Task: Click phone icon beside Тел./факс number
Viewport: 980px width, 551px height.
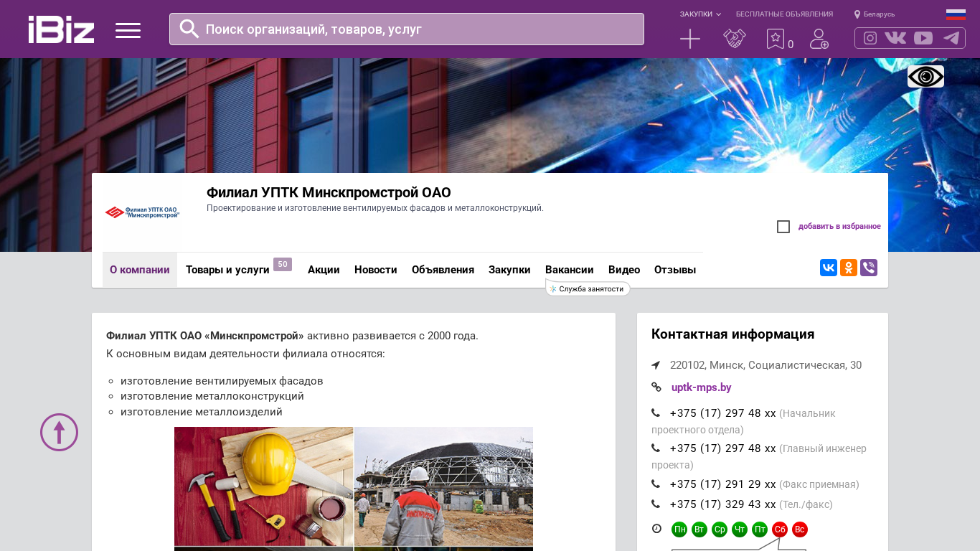Action: tap(656, 504)
